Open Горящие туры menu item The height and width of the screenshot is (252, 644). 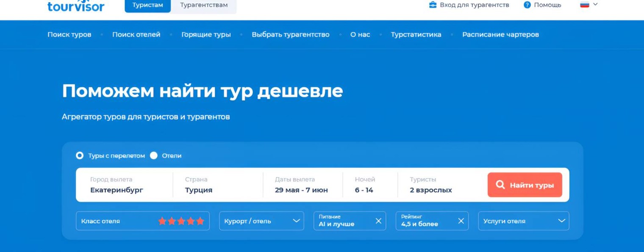click(206, 35)
